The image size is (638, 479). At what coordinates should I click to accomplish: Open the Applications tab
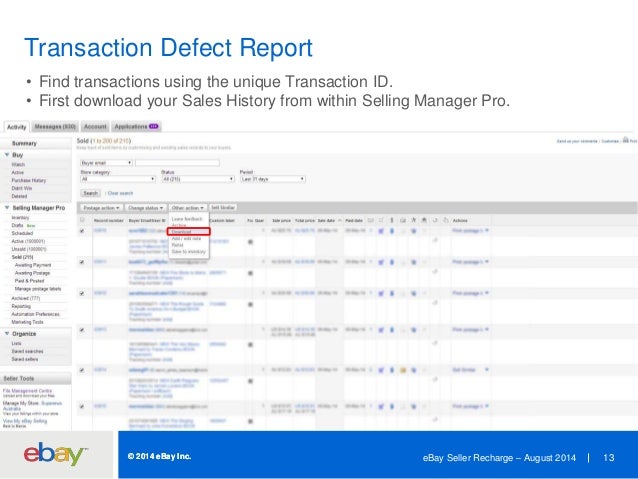(136, 127)
